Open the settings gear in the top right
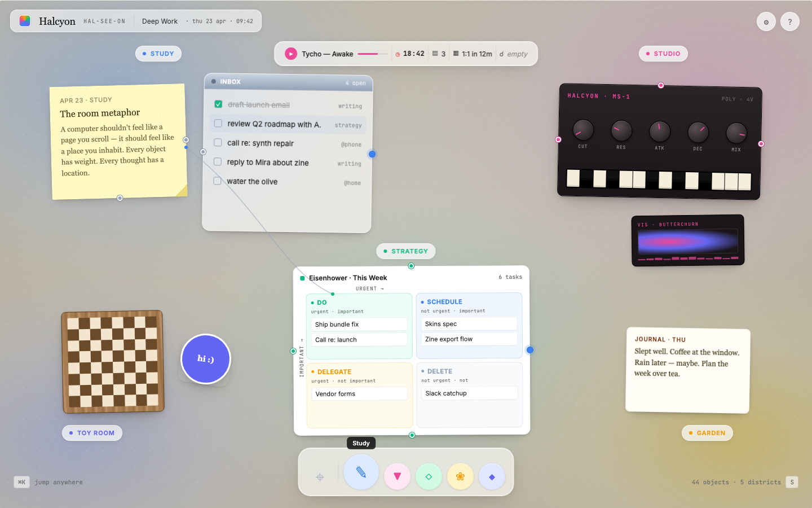Screen dimensions: 812x508 pos(766,21)
